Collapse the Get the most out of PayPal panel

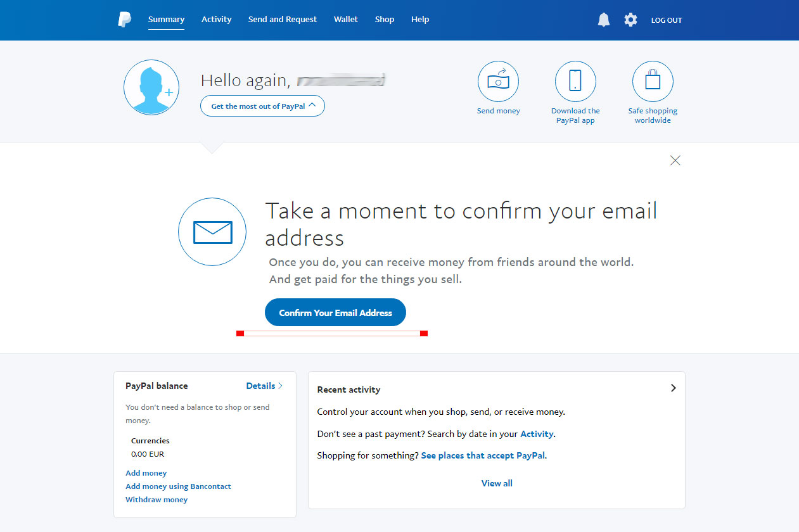pyautogui.click(x=262, y=106)
